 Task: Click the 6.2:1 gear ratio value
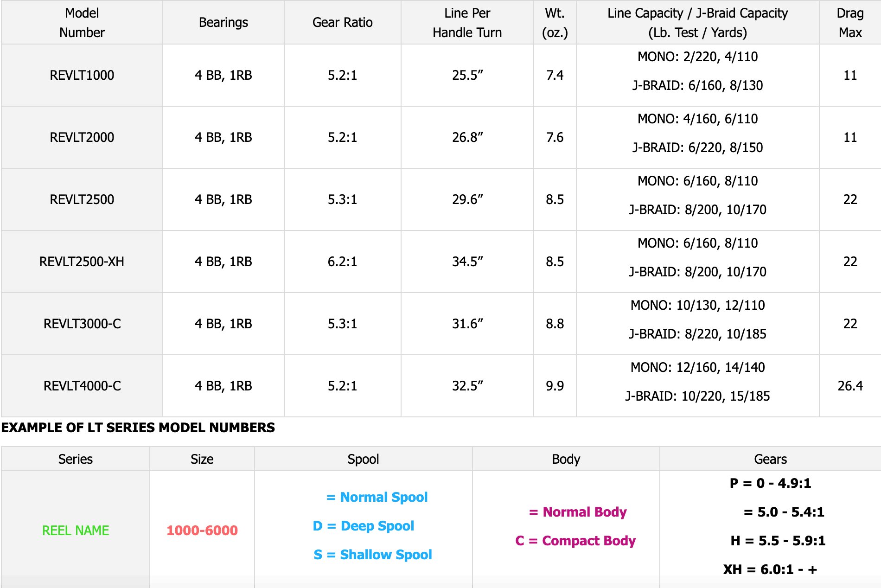tap(343, 262)
